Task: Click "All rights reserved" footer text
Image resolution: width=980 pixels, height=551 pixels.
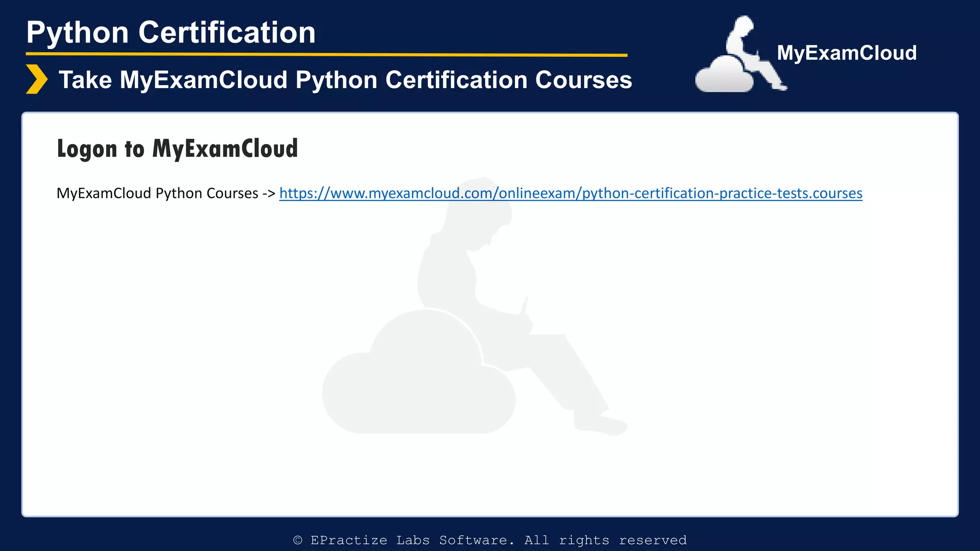Action: (605, 540)
